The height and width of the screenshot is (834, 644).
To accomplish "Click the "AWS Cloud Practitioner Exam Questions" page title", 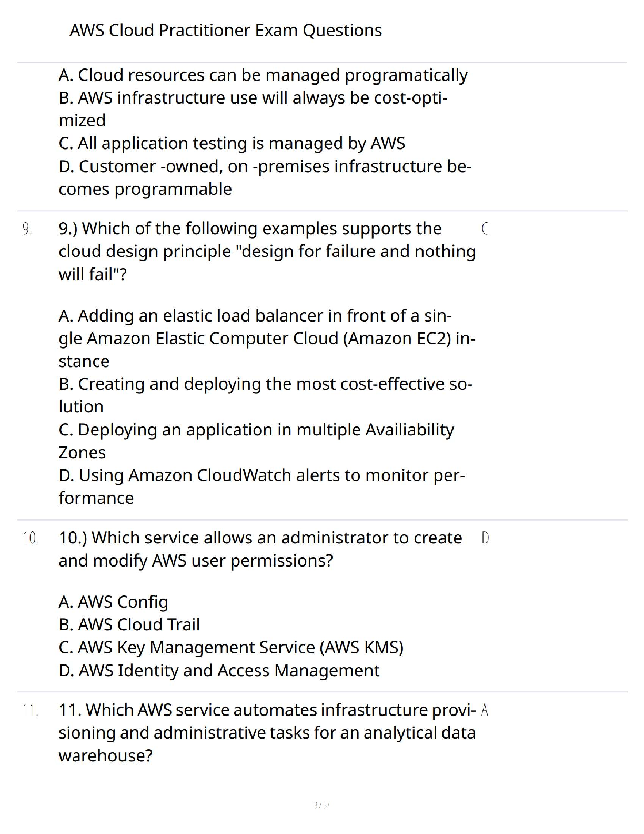I will [226, 31].
